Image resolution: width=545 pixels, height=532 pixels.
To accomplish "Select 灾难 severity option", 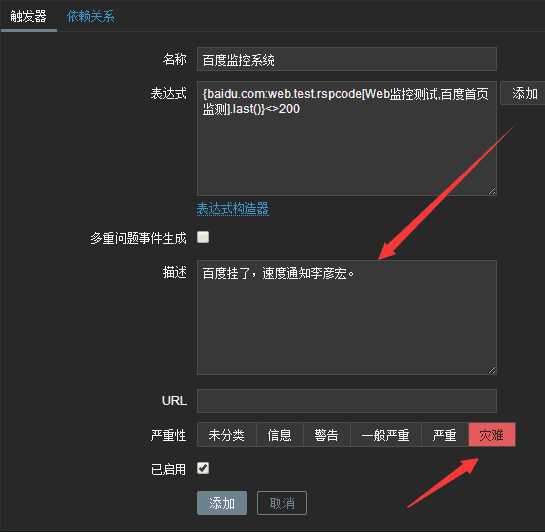I will (x=492, y=435).
